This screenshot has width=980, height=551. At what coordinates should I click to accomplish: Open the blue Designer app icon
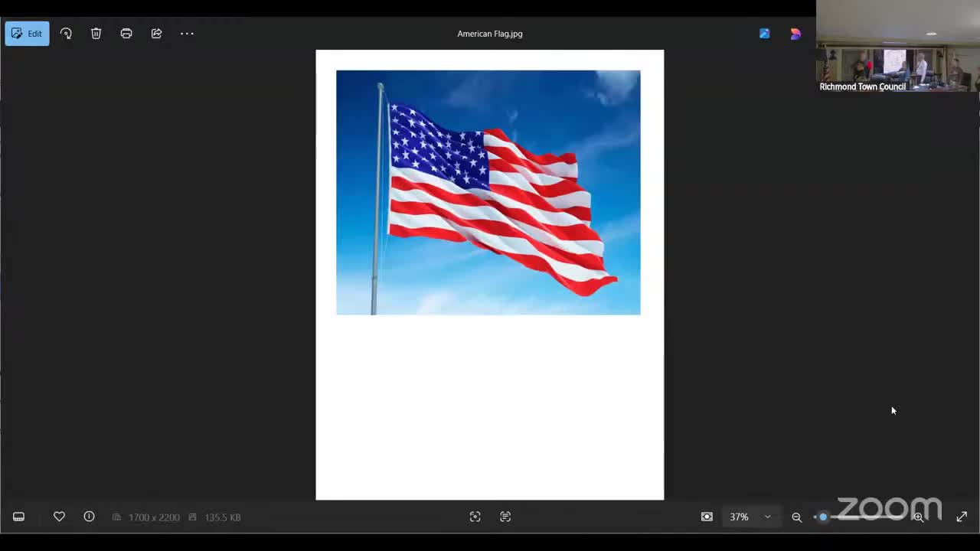click(x=764, y=34)
